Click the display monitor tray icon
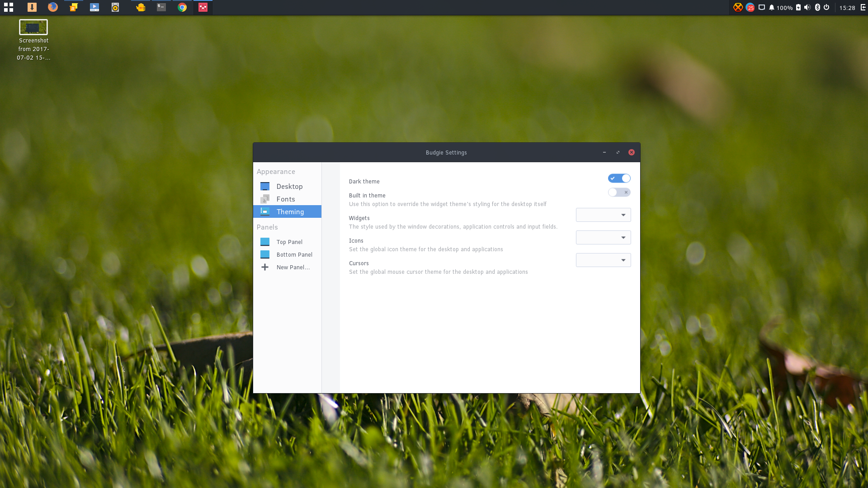The image size is (868, 488). [762, 7]
